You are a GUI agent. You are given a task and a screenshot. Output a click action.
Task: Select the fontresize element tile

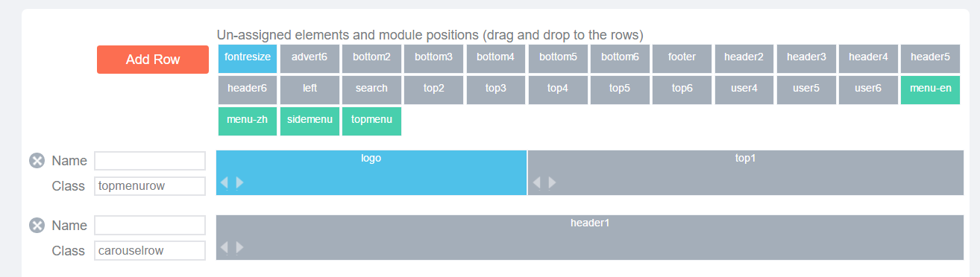click(248, 58)
